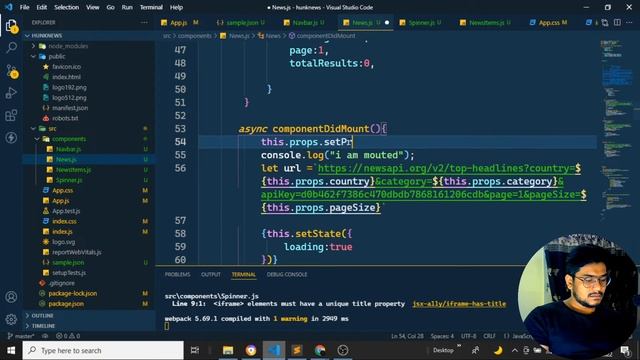Image resolution: width=640 pixels, height=360 pixels.
Task: Click componentDidMount in the breadcrumb
Action: (326, 36)
